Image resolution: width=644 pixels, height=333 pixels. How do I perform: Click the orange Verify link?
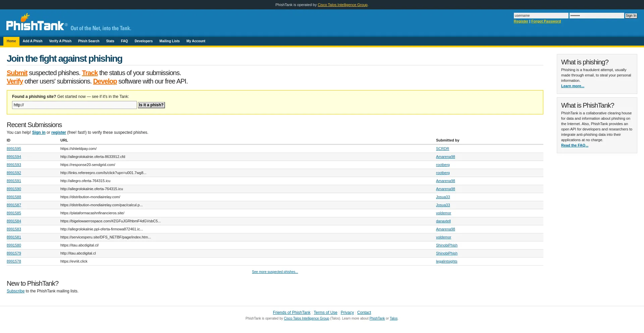(15, 81)
